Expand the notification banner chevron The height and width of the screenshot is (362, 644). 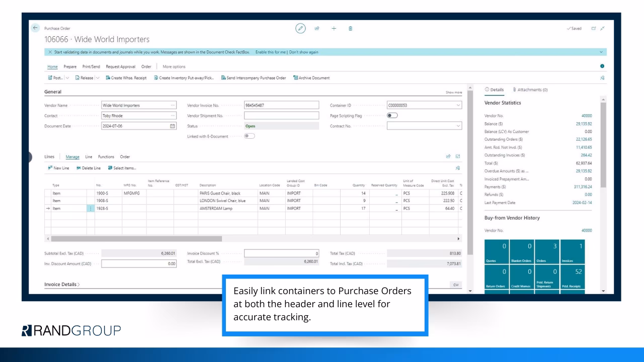coord(601,52)
